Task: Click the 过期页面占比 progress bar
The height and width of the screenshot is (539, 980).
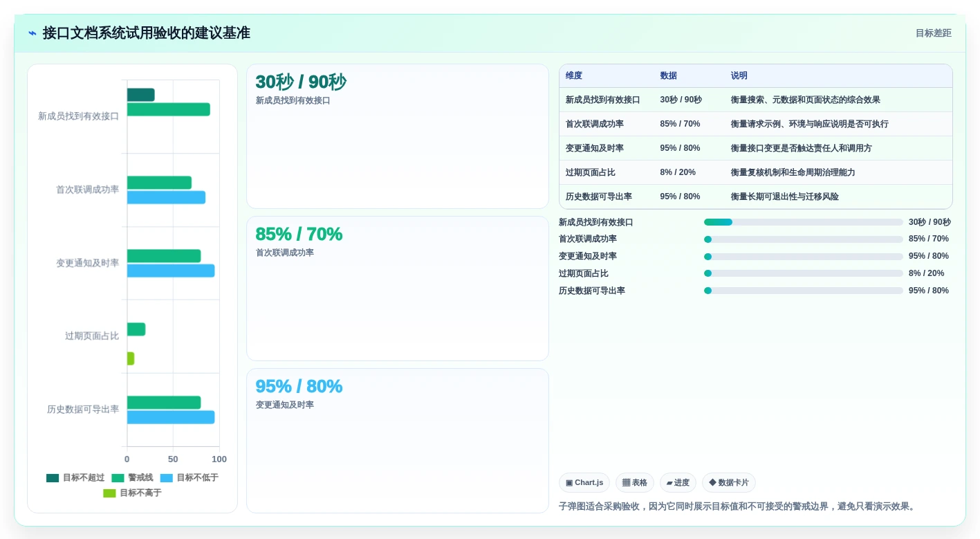Action: pos(804,273)
